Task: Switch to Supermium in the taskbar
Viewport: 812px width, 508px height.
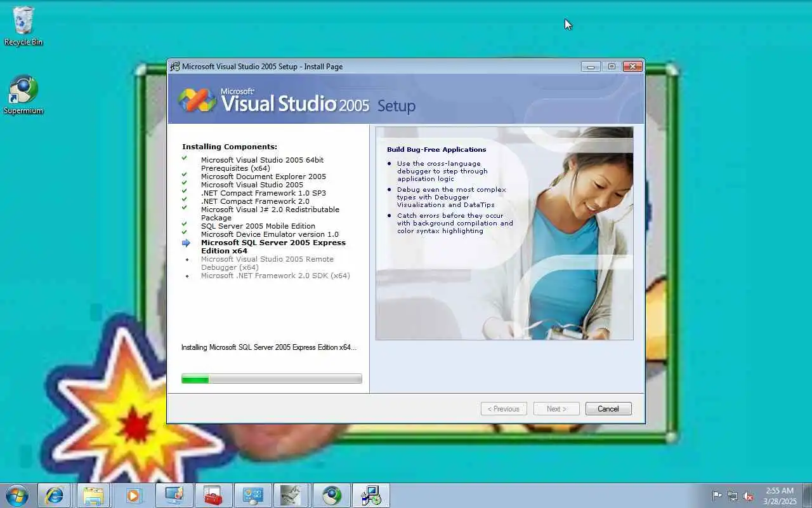Action: (x=331, y=495)
